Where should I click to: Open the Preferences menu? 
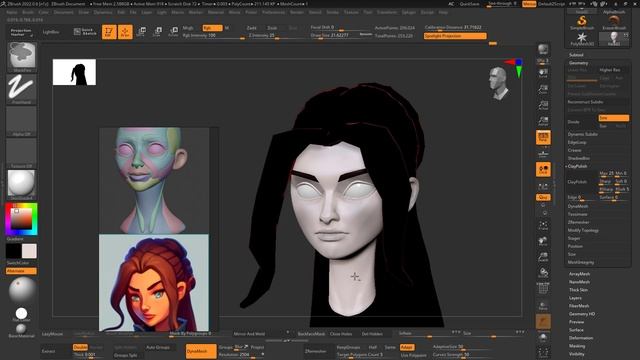tap(273, 13)
